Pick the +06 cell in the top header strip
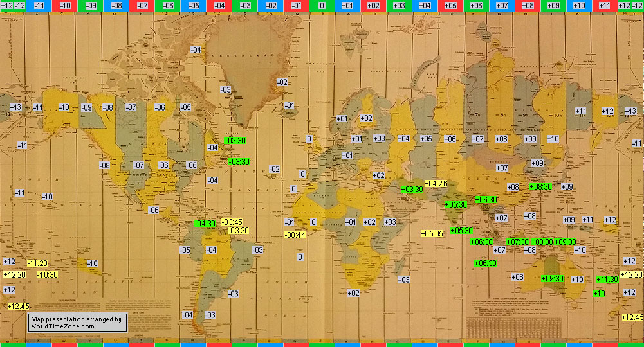 pyautogui.click(x=476, y=5)
